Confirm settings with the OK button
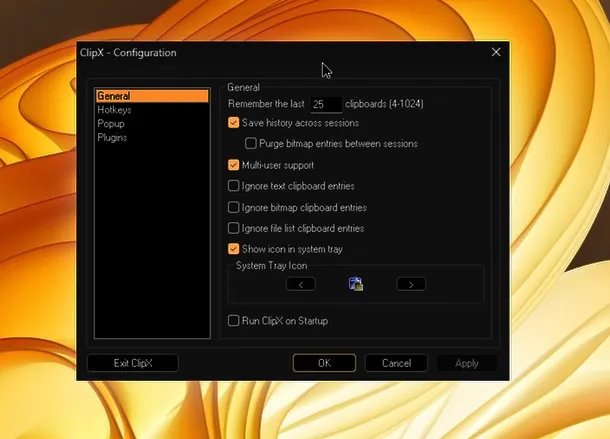The width and height of the screenshot is (610, 439). coord(324,363)
